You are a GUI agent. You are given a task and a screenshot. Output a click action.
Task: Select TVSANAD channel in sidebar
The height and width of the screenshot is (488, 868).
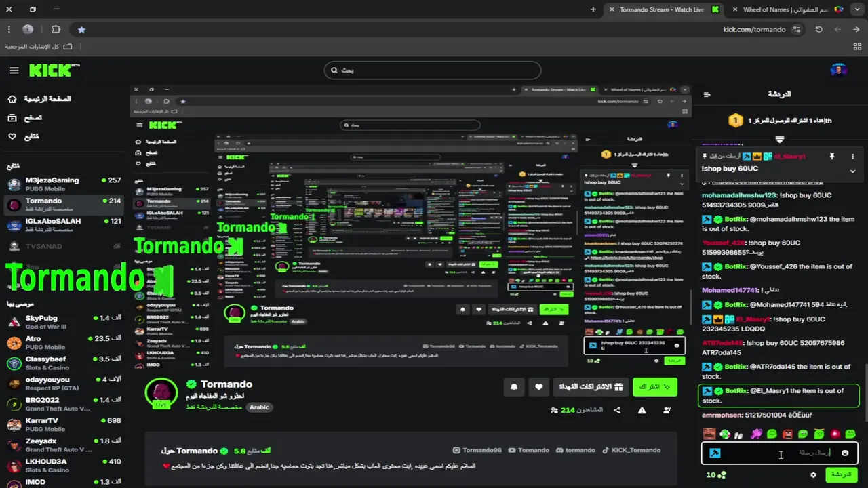(64, 246)
